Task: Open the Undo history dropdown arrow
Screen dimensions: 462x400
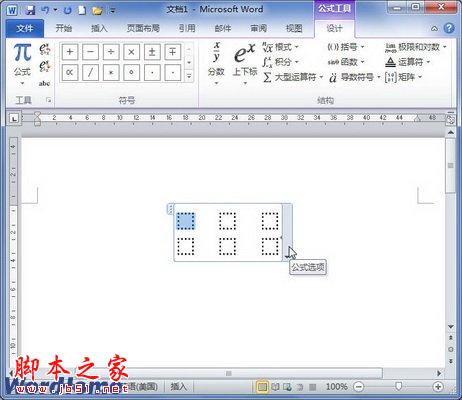Action: (55, 10)
